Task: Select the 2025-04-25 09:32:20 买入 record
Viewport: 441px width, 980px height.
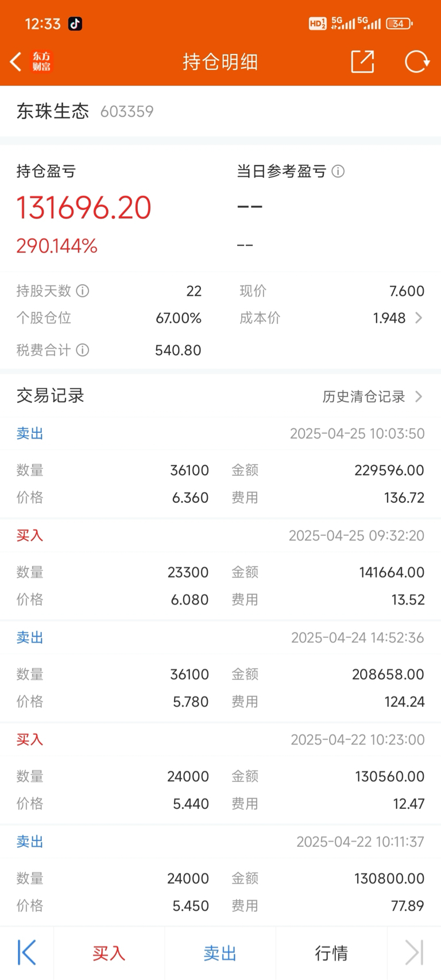Action: coord(220,570)
